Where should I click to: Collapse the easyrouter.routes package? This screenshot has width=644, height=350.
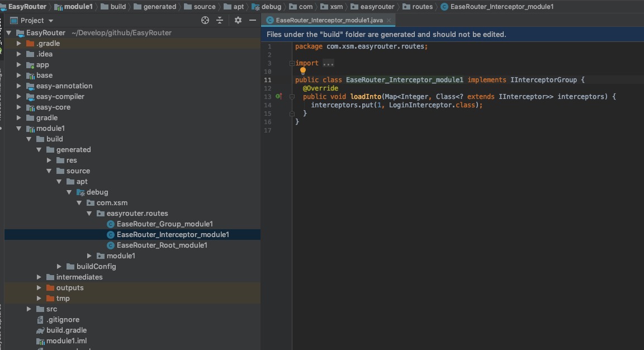coord(89,214)
